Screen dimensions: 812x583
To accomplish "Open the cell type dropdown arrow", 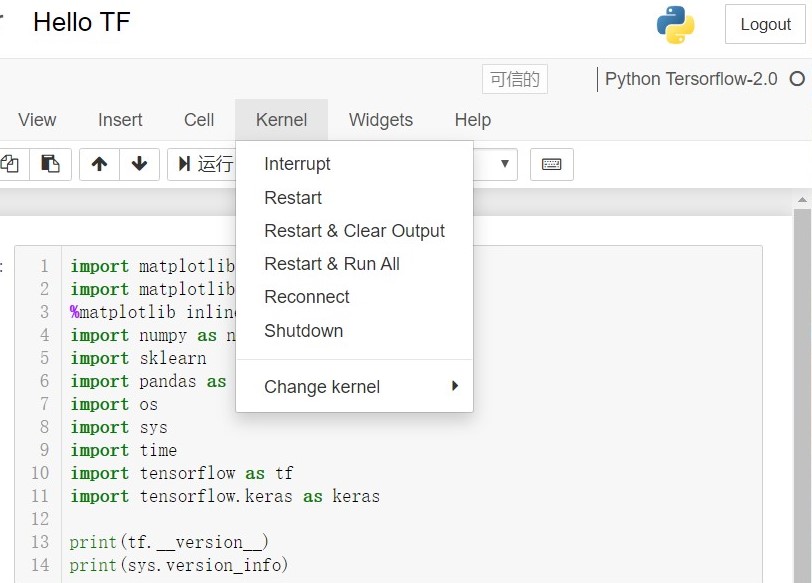I will click(x=504, y=164).
